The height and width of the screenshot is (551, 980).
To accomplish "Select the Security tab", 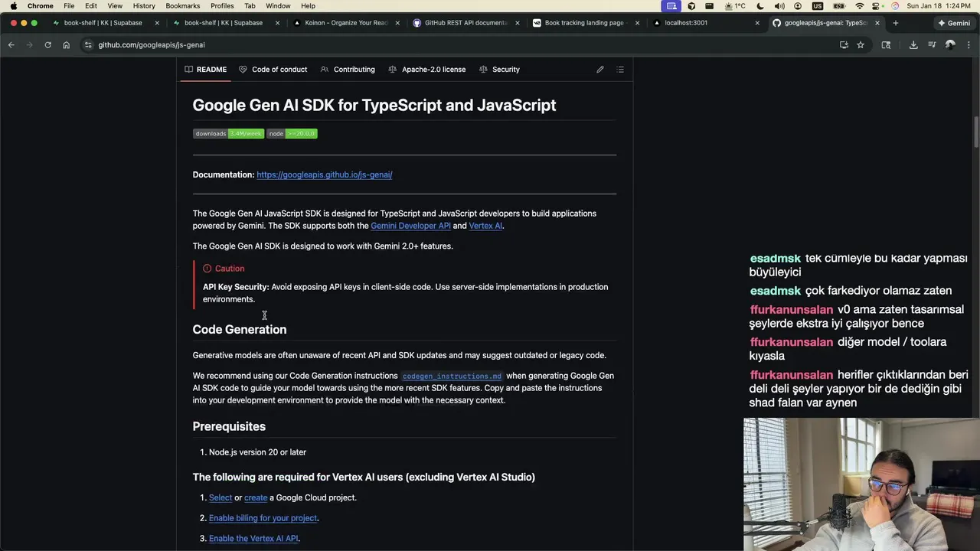I will [499, 70].
